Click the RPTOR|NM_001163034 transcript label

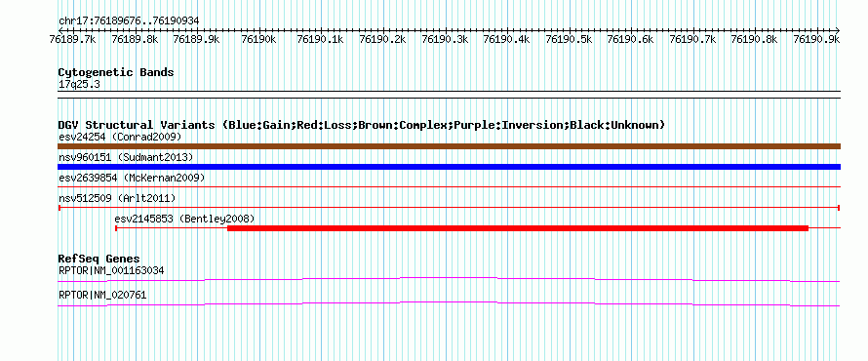(111, 271)
